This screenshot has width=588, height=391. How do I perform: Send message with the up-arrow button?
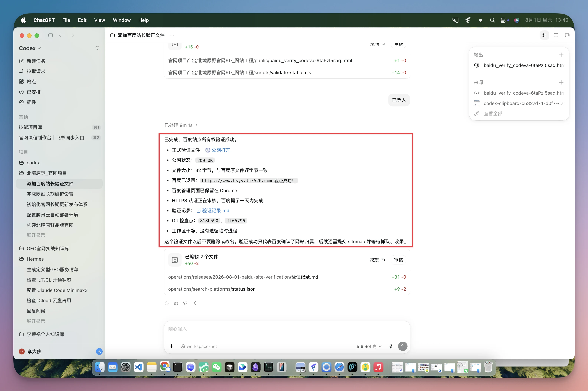pos(402,346)
